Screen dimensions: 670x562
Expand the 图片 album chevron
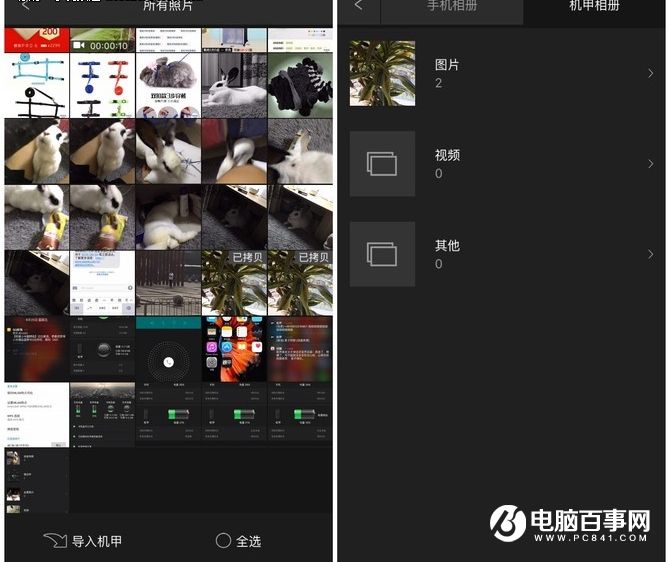pyautogui.click(x=650, y=74)
